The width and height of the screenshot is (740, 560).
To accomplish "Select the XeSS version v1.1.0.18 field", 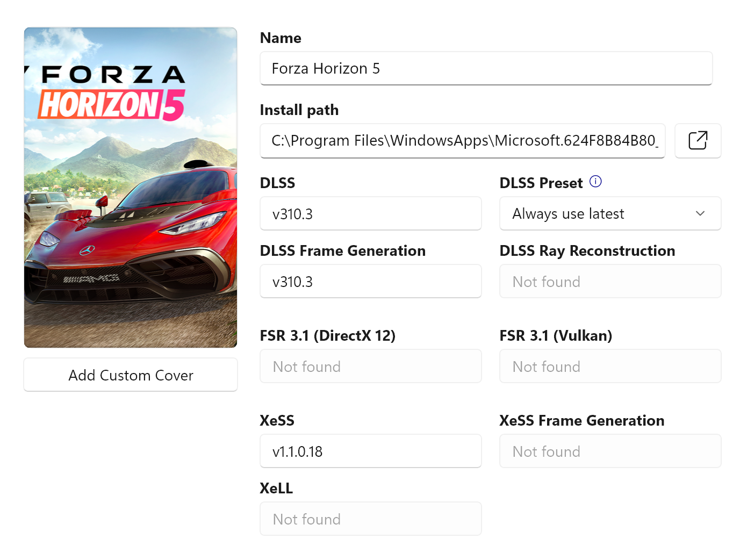I will click(370, 451).
